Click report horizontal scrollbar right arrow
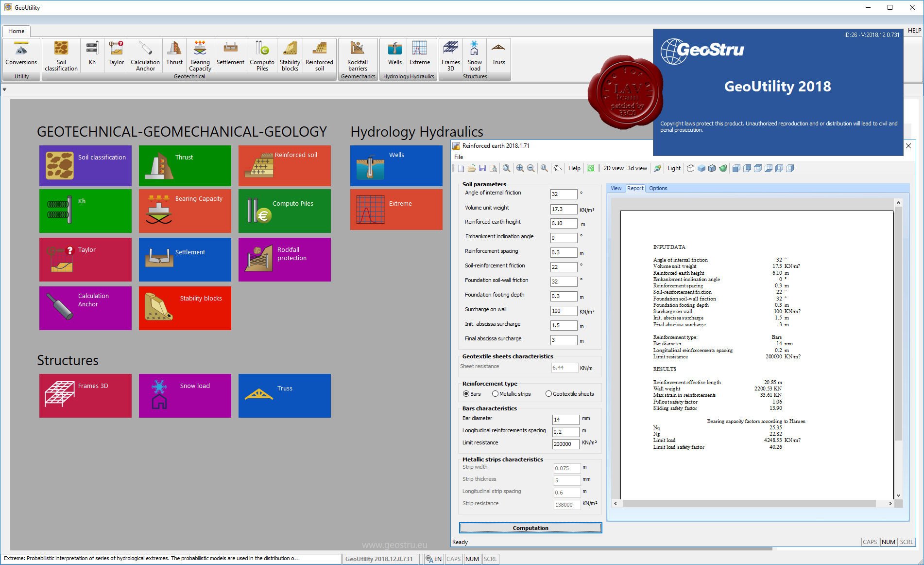 tap(890, 503)
